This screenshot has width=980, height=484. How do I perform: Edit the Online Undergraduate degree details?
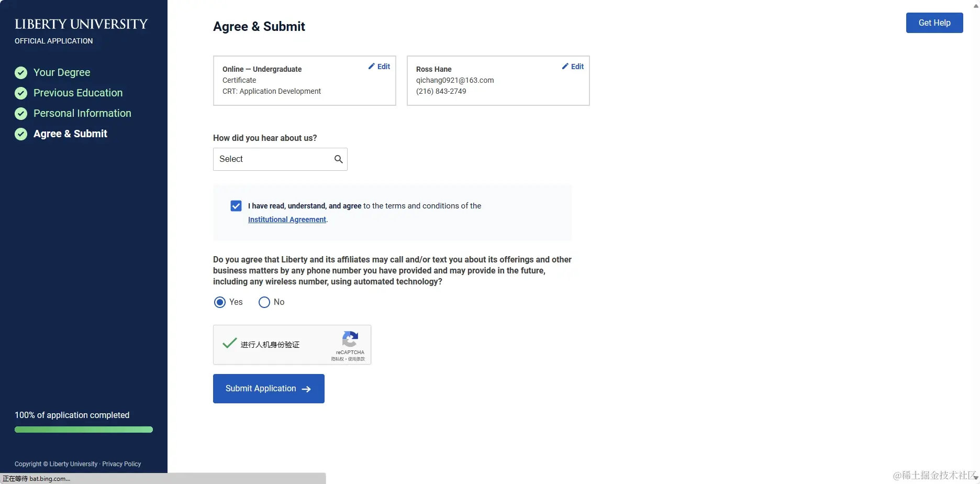[379, 67]
